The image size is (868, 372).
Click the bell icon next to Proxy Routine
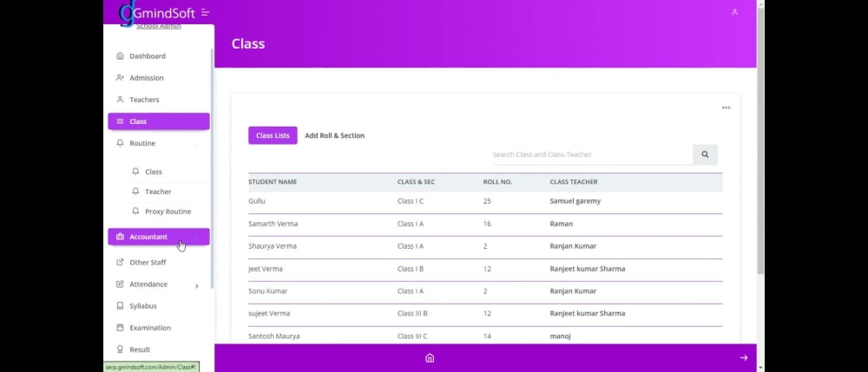(135, 212)
